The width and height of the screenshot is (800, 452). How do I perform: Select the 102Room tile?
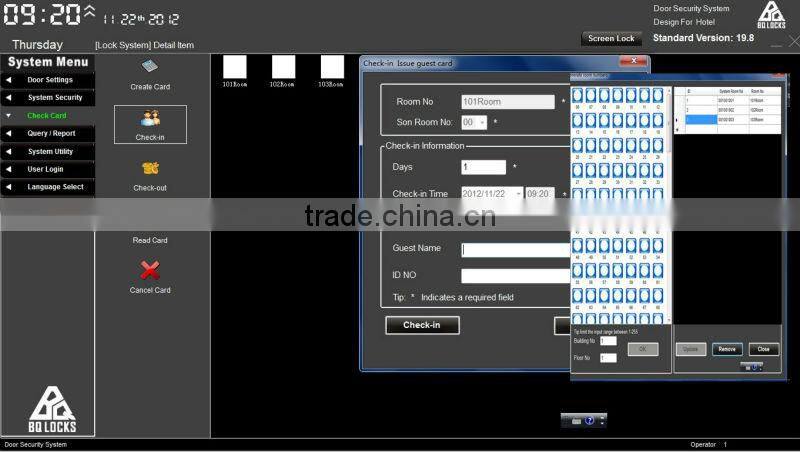[283, 67]
